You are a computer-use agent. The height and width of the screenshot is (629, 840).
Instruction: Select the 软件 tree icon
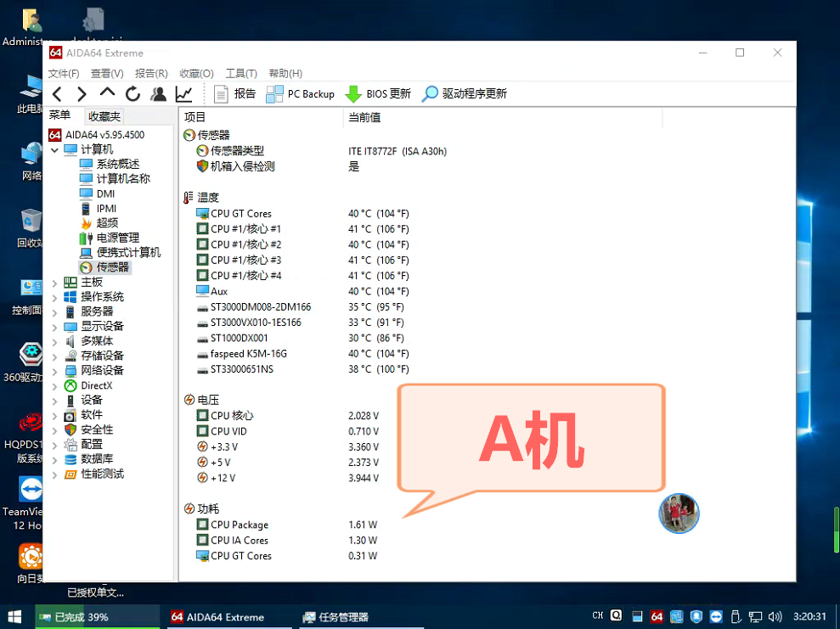(70, 415)
